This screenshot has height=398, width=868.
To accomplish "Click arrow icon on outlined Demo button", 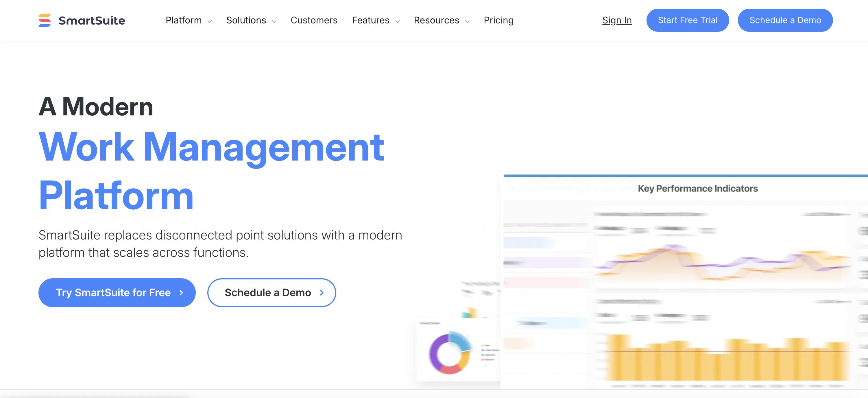I will point(322,292).
